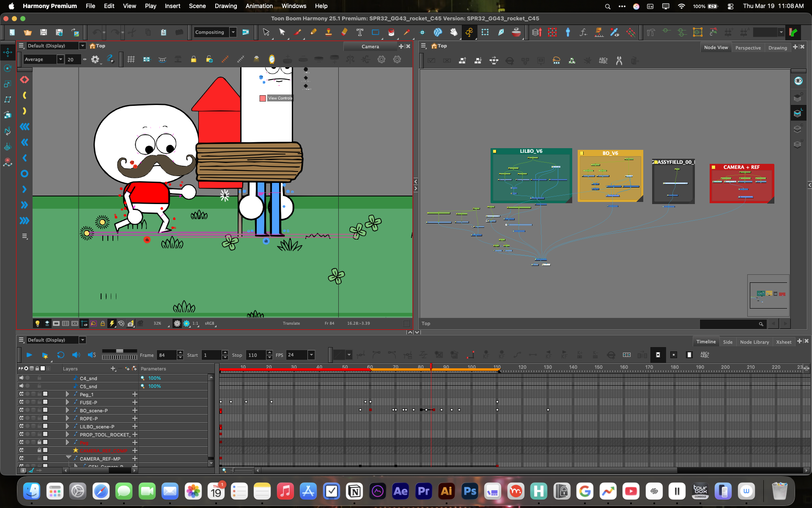Click the PROP_TOOL_ROCKET_ layer color swatch
812x508 pixels.
(45, 434)
